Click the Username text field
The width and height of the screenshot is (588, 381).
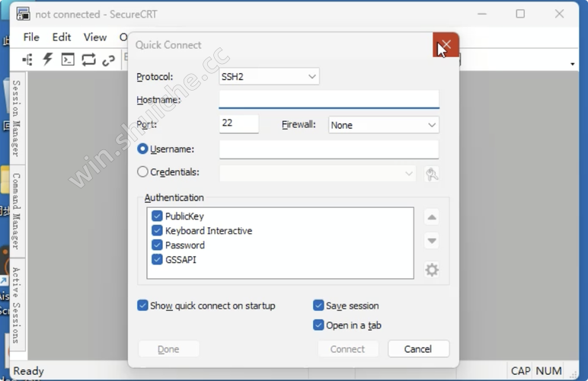pyautogui.click(x=329, y=149)
